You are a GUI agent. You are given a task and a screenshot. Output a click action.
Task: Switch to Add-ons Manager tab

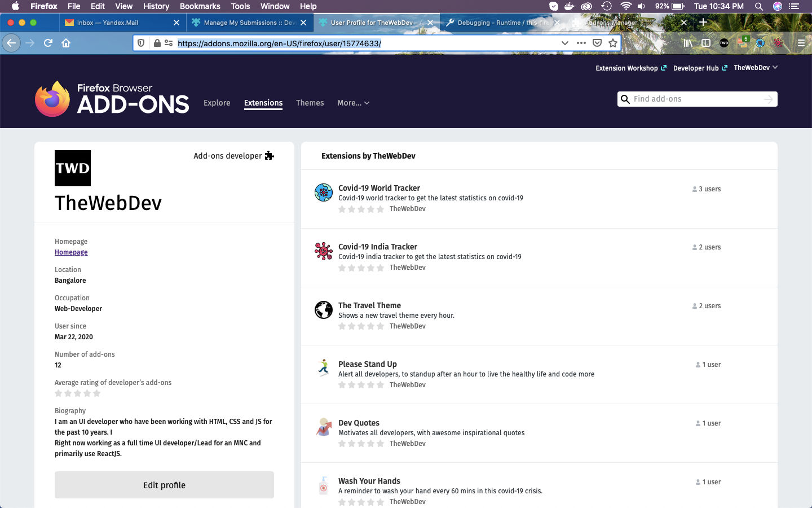pos(629,23)
